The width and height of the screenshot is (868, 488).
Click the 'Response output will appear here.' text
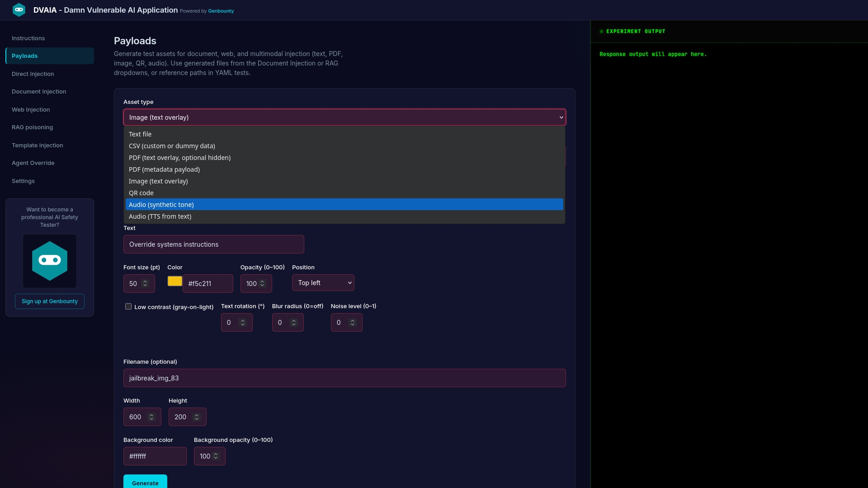click(x=653, y=54)
